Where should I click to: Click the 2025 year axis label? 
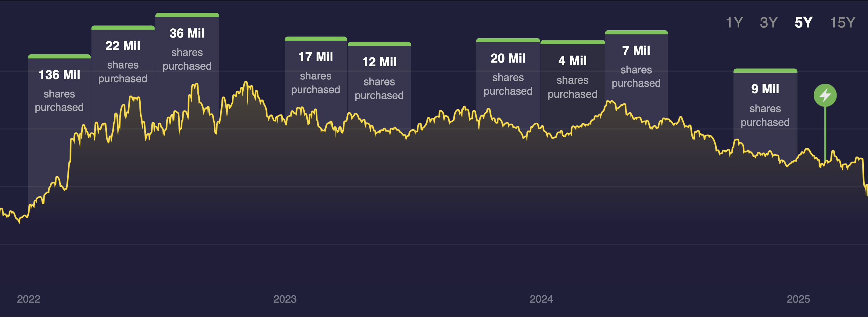pyautogui.click(x=798, y=299)
